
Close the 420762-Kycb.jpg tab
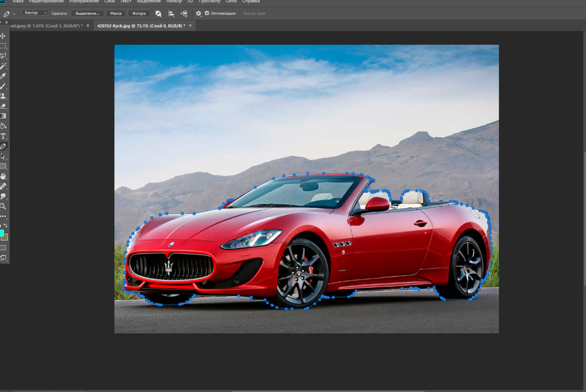[x=190, y=25]
